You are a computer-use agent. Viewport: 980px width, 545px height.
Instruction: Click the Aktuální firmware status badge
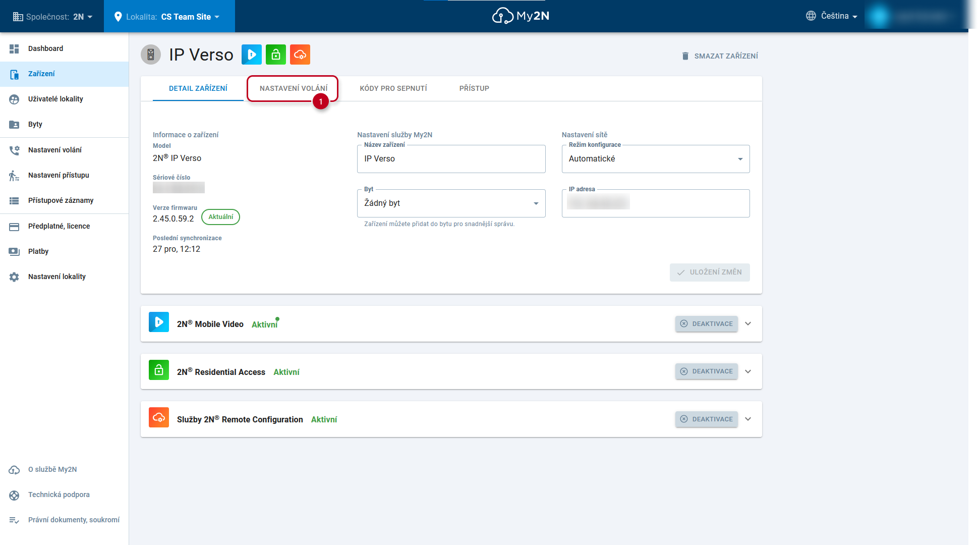tap(221, 217)
